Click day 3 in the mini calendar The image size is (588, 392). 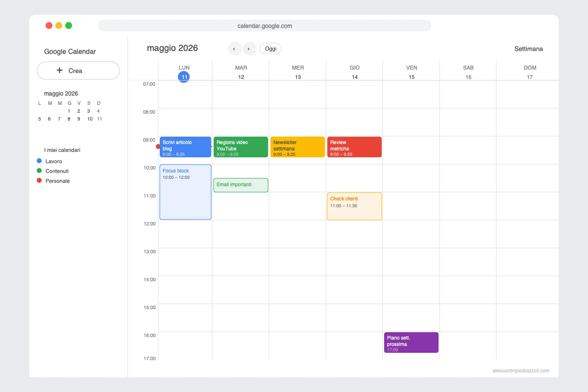pyautogui.click(x=88, y=111)
